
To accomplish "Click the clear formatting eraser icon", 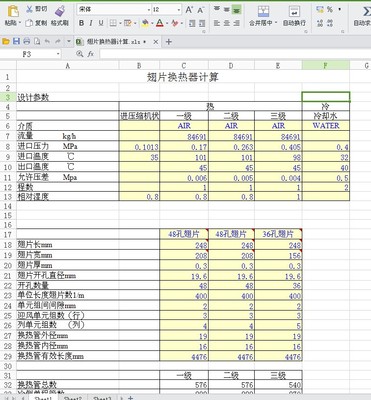I will coord(175,23).
